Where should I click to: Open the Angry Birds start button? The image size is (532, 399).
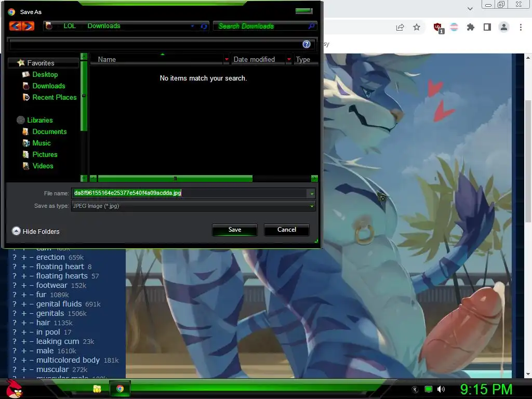(14, 389)
